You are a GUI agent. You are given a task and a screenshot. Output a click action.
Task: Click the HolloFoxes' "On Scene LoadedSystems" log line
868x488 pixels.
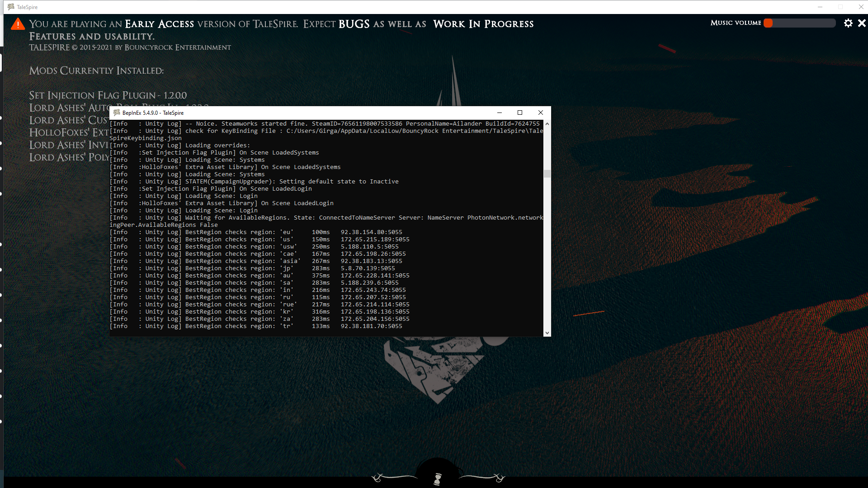225,167
